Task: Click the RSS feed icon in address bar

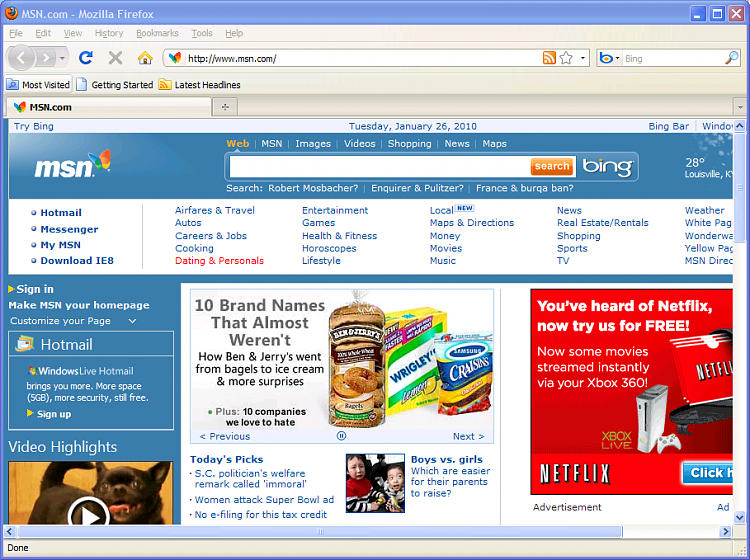Action: [x=549, y=58]
